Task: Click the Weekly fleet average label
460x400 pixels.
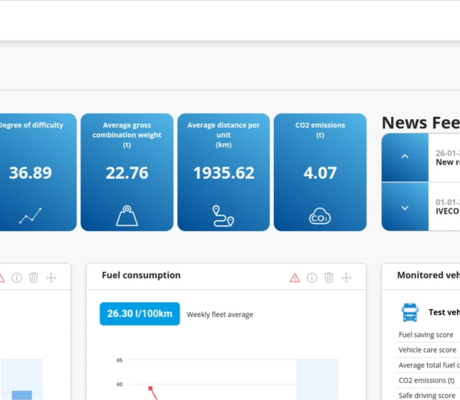Action: point(220,315)
